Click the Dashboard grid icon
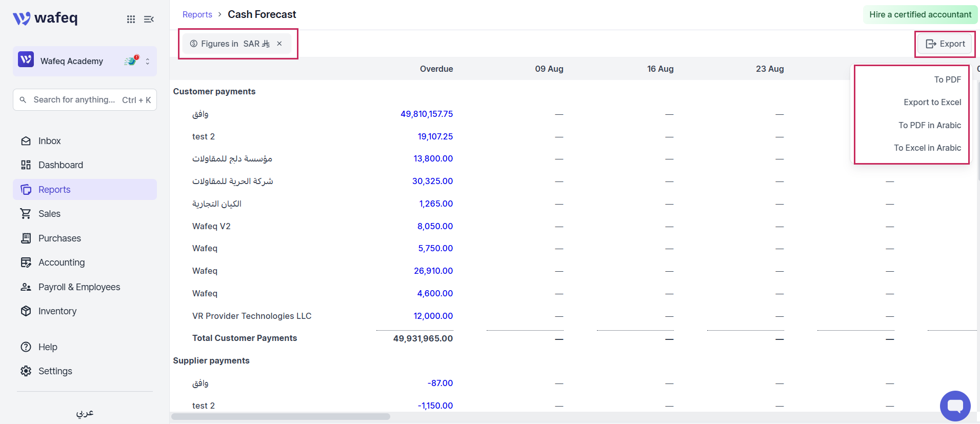 pyautogui.click(x=26, y=165)
